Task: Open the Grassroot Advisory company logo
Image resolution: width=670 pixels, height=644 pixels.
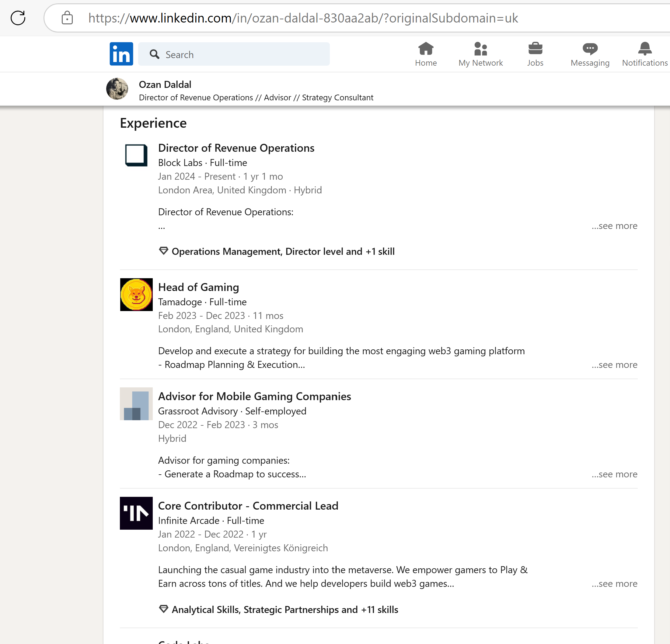Action: click(x=136, y=404)
